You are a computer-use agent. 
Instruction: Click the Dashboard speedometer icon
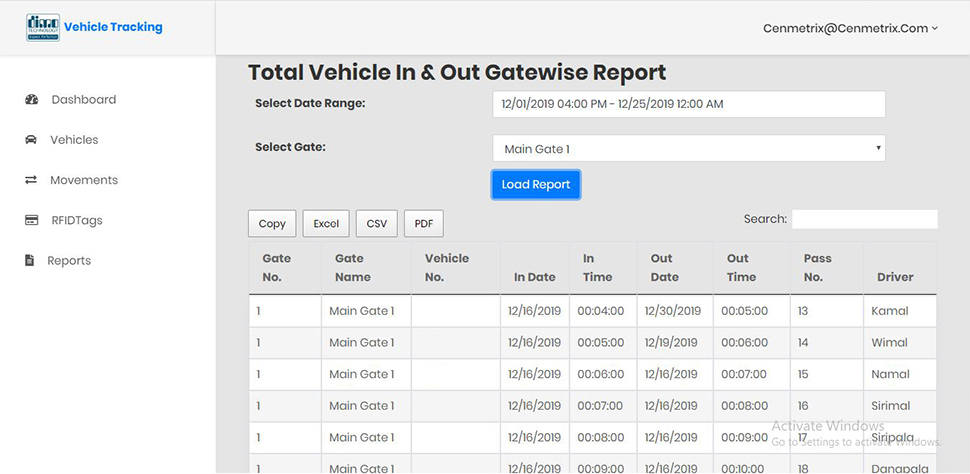(32, 100)
